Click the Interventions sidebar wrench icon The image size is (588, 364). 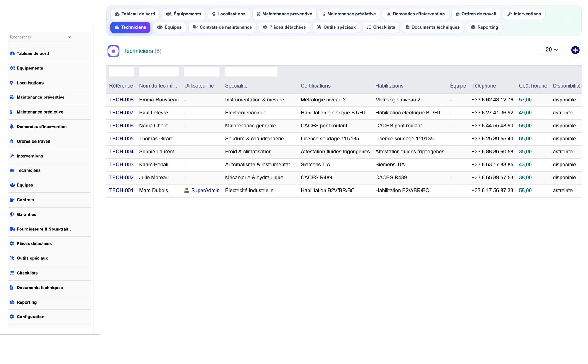pyautogui.click(x=12, y=156)
